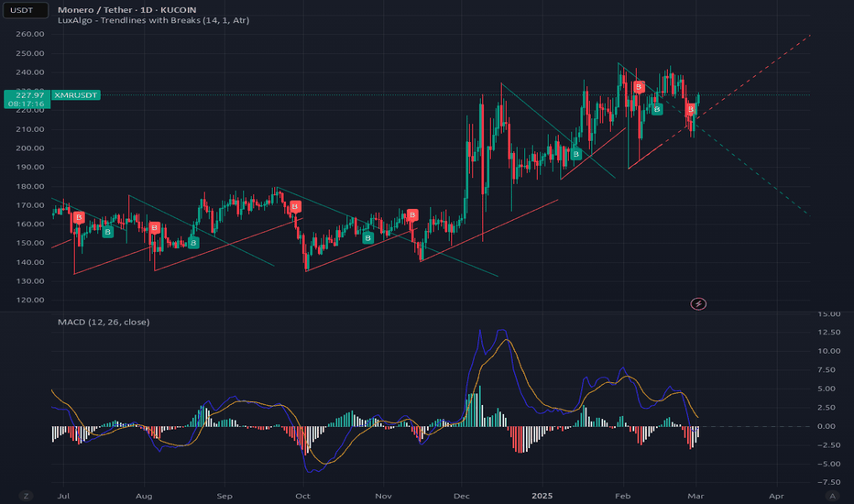Click the 120.00 price axis label
854x504 pixels.
30,300
